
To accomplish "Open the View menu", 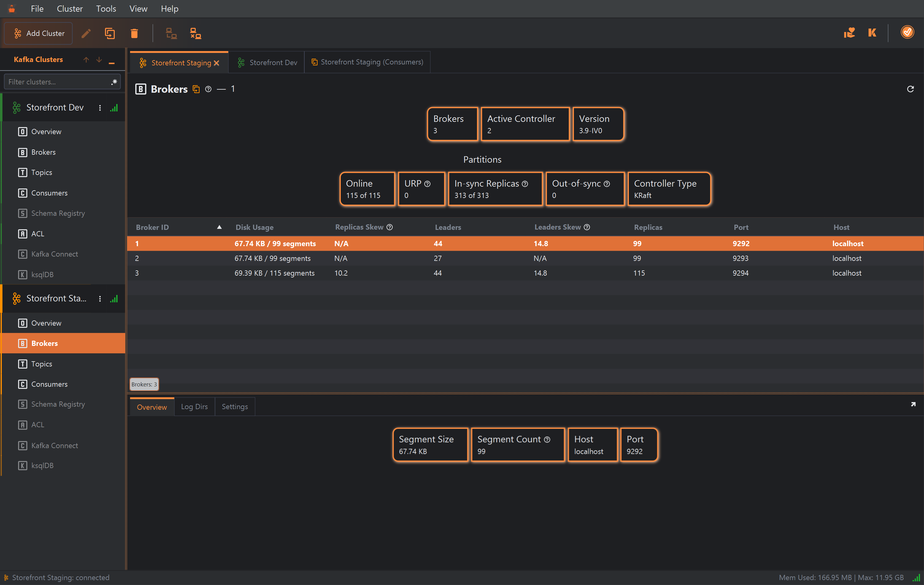I will coord(138,9).
